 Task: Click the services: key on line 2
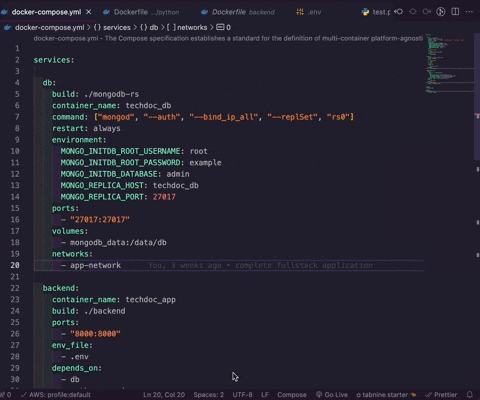54,60
